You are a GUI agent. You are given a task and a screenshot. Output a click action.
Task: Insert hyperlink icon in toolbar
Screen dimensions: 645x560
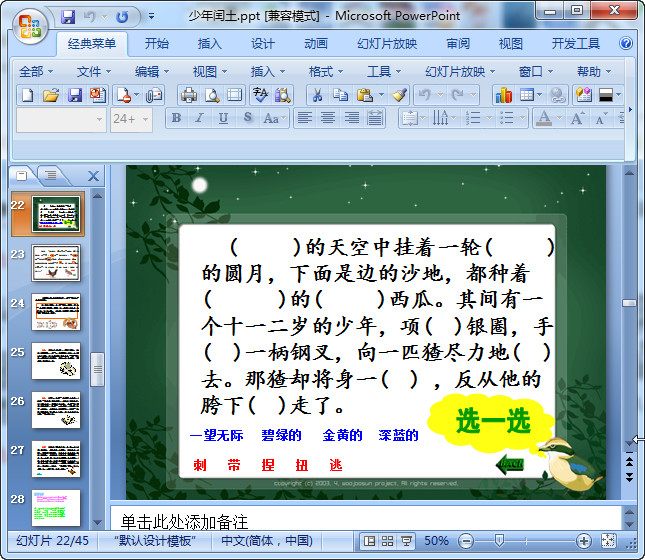557,95
